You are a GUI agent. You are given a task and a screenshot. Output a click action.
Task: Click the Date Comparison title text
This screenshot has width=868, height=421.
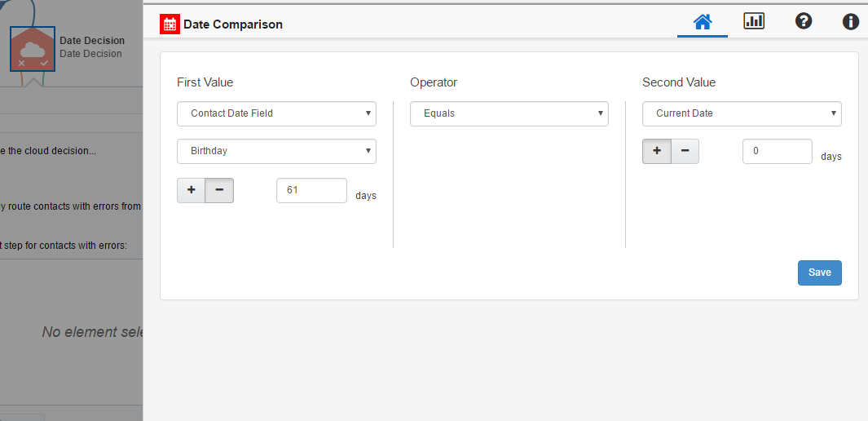point(233,24)
